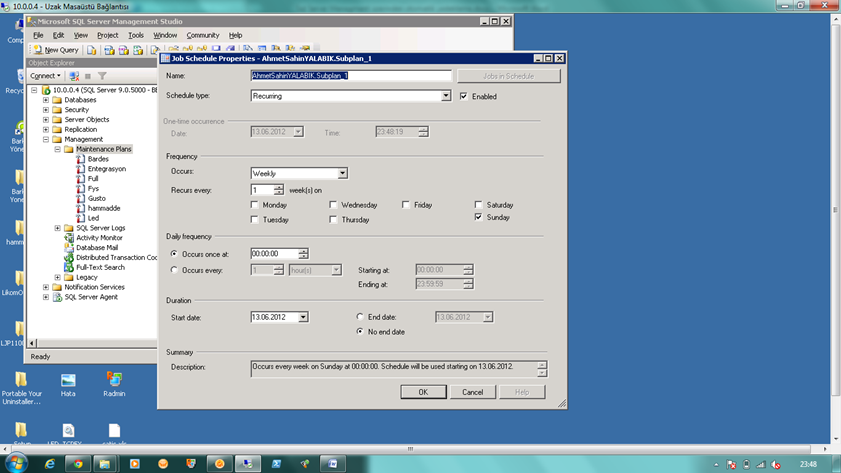Click inside the schedule Name field
Image resolution: width=841 pixels, height=473 pixels.
[350, 76]
